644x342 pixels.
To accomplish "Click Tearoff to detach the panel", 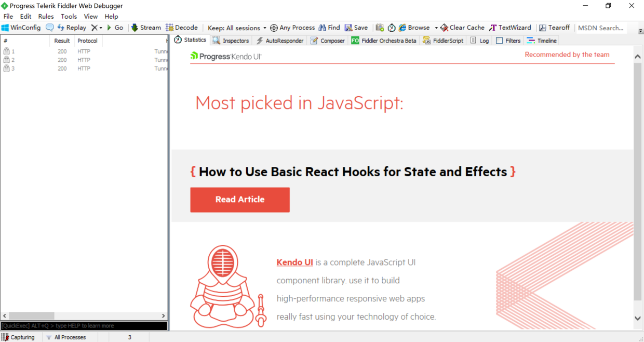I will pos(554,28).
